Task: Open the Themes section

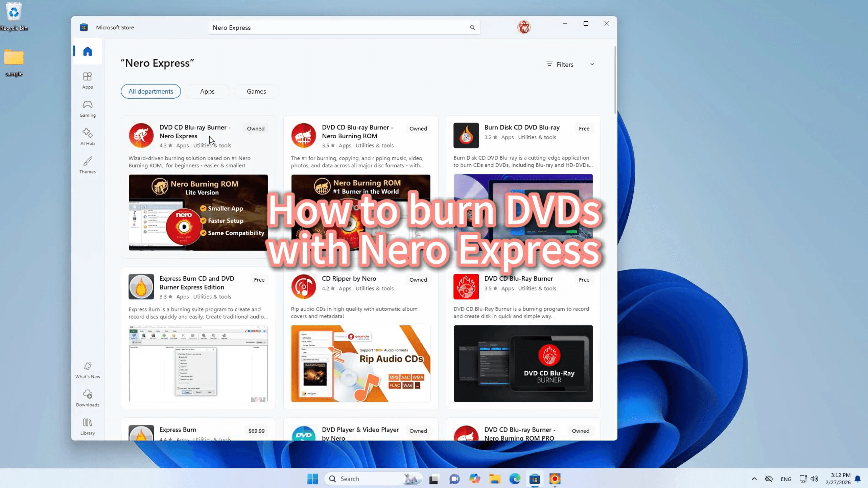Action: pyautogui.click(x=87, y=165)
